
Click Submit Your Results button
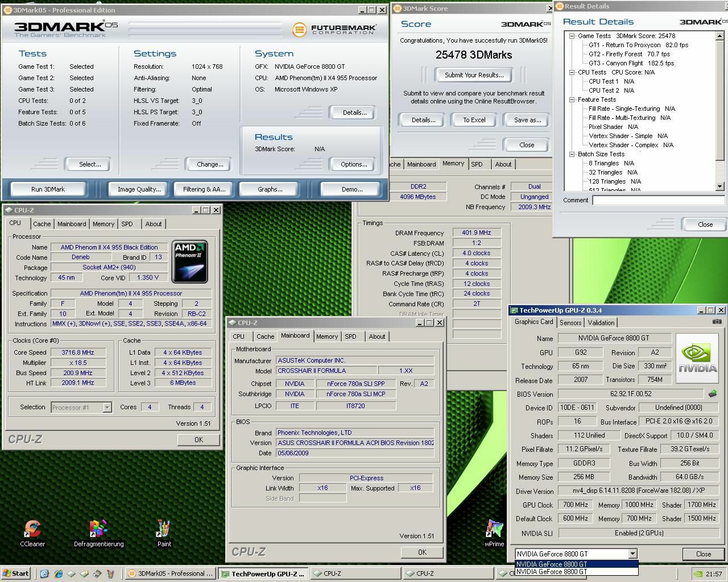(x=474, y=75)
